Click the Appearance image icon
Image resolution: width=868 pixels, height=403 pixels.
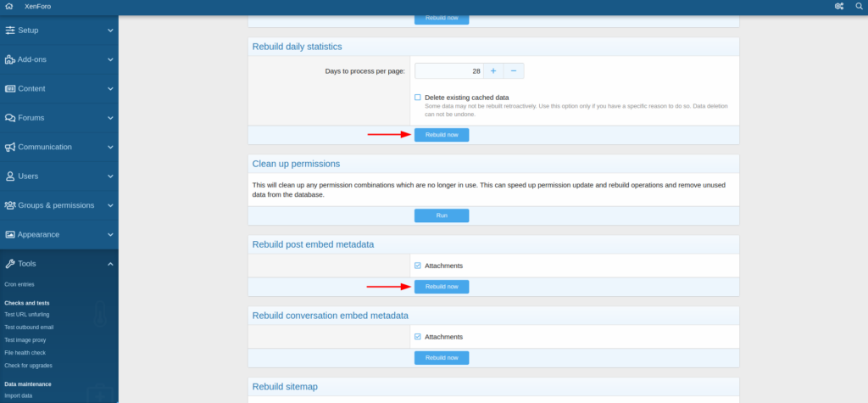[10, 234]
